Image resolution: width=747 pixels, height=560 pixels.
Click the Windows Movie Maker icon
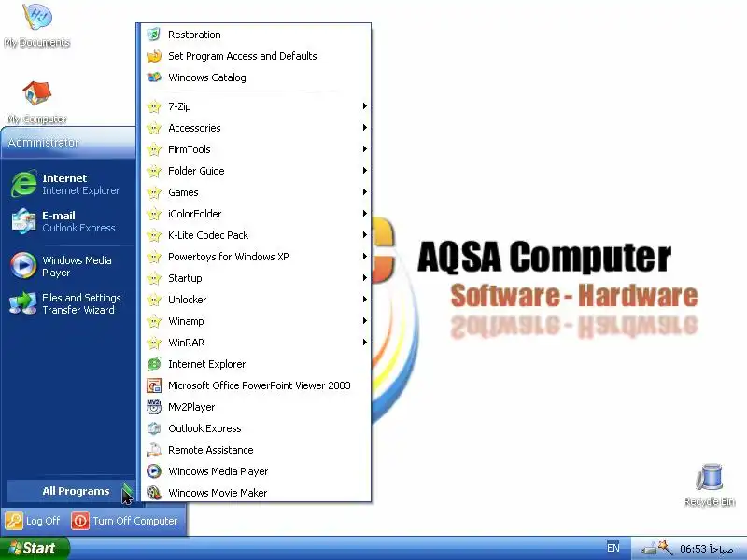coord(154,493)
